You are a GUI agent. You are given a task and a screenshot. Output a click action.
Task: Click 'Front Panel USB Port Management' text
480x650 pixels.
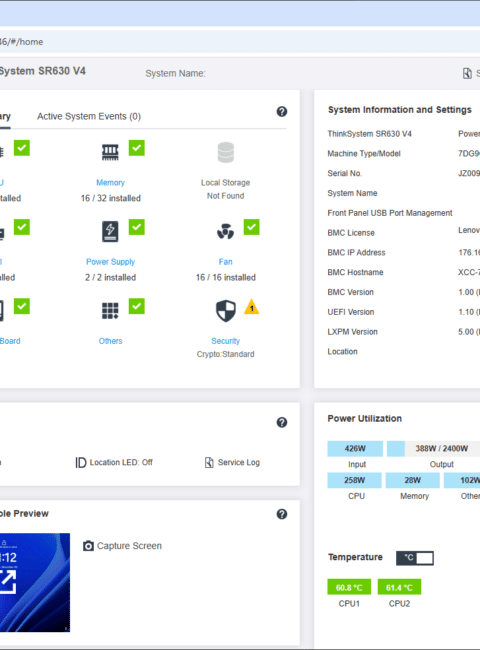390,213
